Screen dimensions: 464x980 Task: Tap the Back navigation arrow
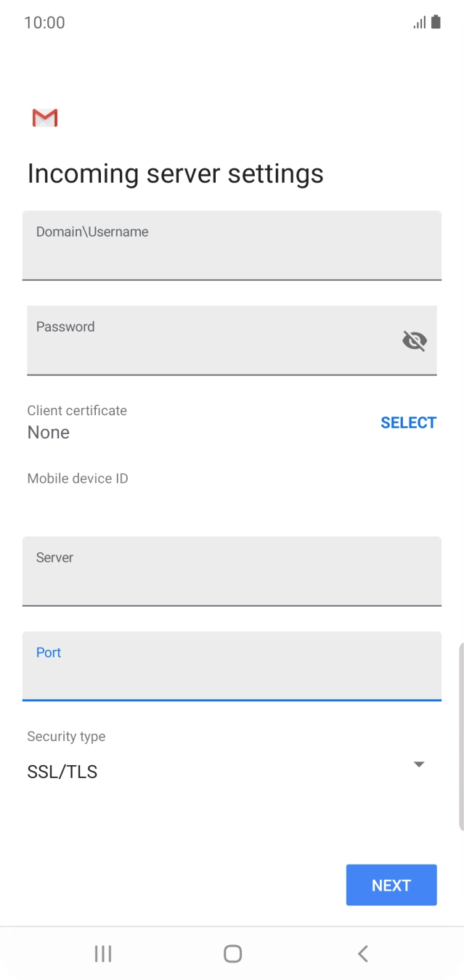[x=362, y=953]
